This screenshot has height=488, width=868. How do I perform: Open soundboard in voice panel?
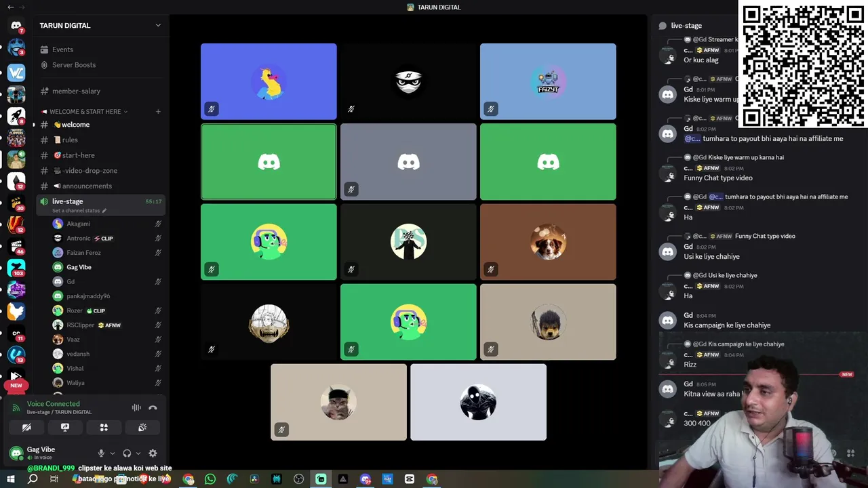tap(142, 428)
